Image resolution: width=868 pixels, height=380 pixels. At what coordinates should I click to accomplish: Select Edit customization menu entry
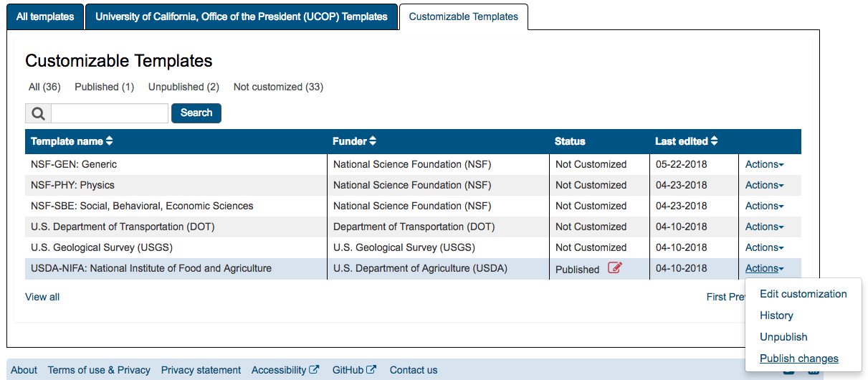tap(803, 294)
